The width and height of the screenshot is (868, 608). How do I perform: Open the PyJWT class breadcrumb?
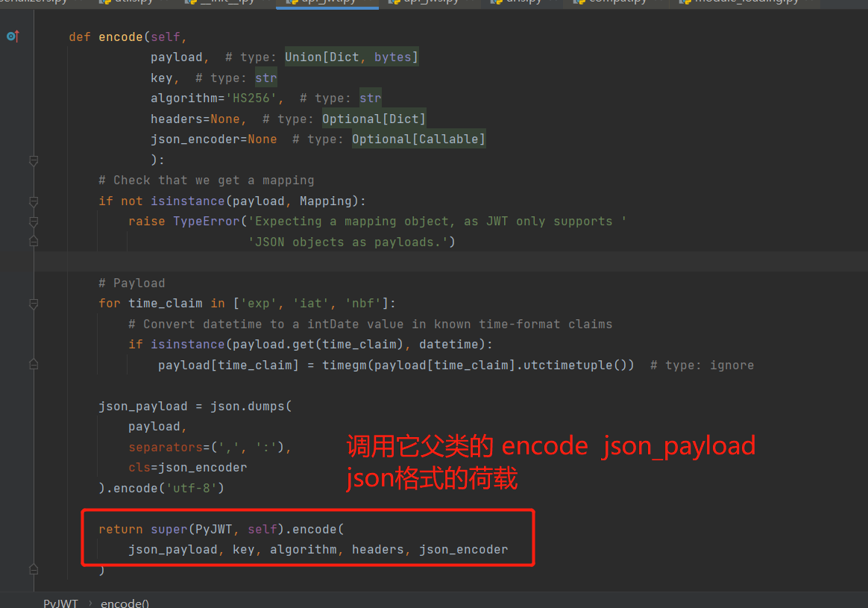click(x=61, y=603)
